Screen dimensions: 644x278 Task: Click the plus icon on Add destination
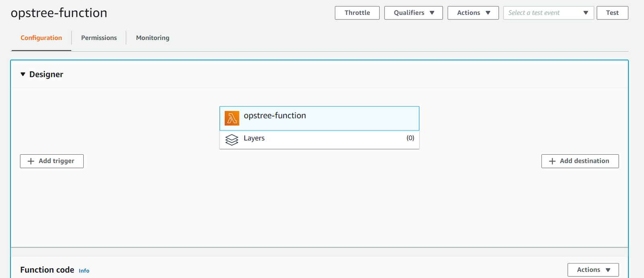click(552, 161)
